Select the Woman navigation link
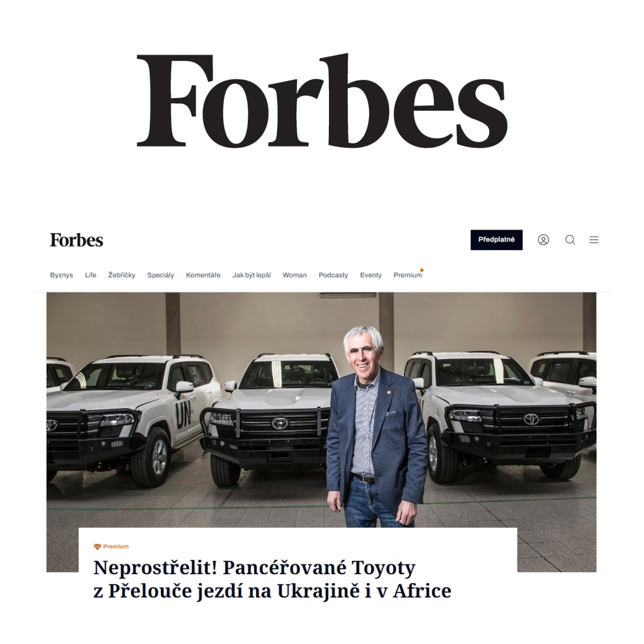Viewport: 644px width, 644px height. pos(294,275)
